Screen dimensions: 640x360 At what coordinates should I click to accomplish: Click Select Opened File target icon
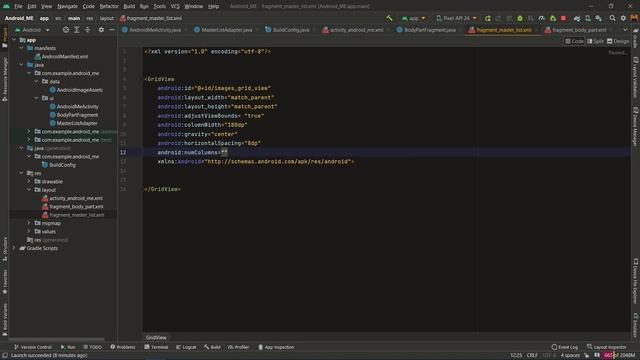point(66,30)
